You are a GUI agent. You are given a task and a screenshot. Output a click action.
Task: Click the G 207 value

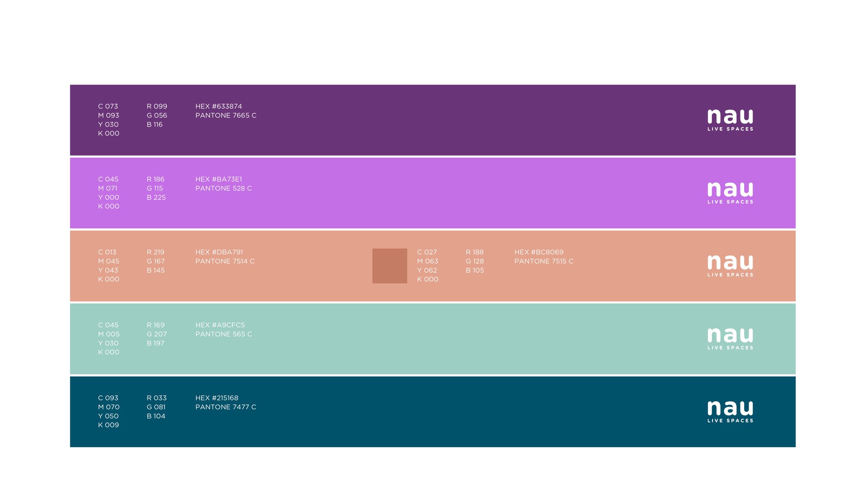[x=157, y=334]
